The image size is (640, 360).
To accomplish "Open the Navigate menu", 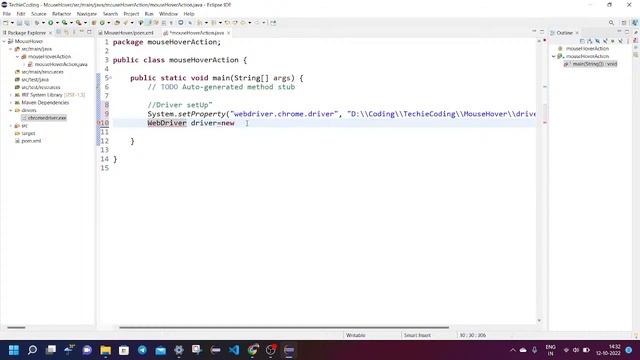I will 87,14.
